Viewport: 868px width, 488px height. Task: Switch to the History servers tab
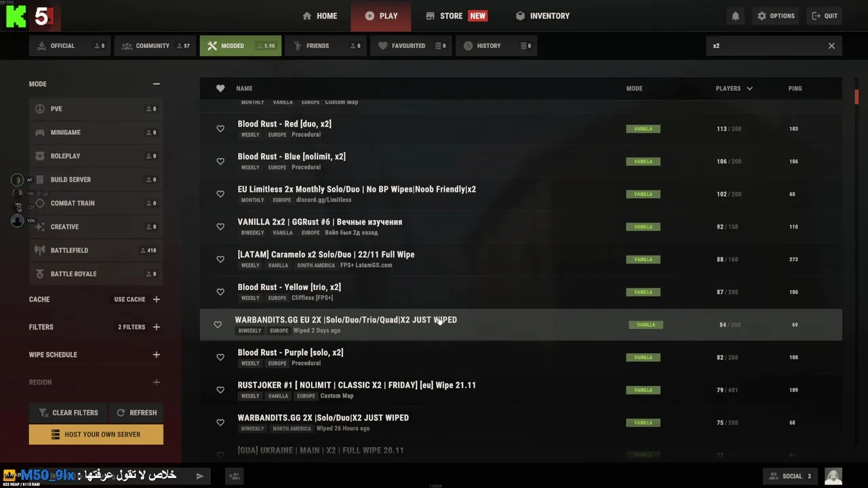click(x=496, y=46)
